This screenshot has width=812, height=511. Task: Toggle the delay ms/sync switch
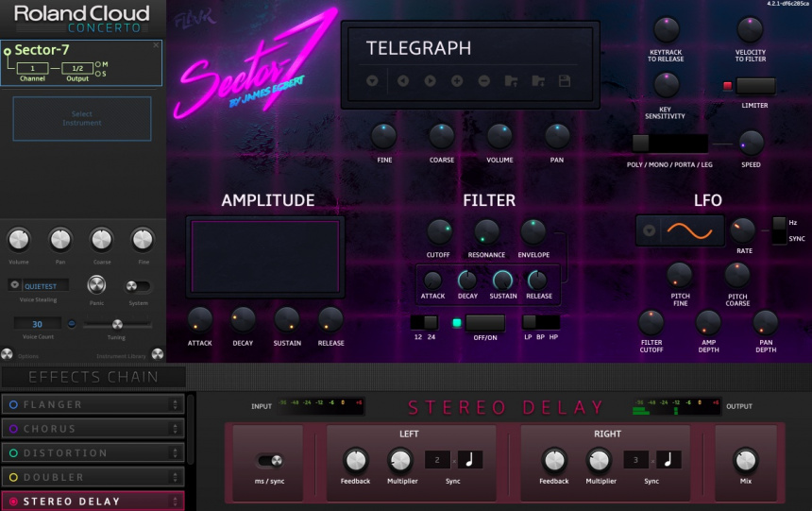coord(270,460)
